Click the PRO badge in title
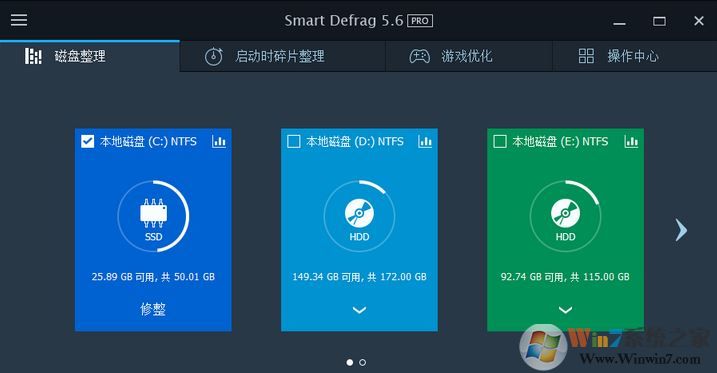The image size is (717, 373). (420, 21)
